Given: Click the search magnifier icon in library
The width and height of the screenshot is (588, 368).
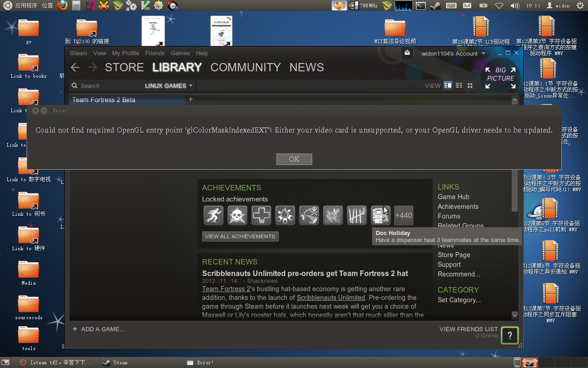Looking at the screenshot, I should click(x=74, y=86).
